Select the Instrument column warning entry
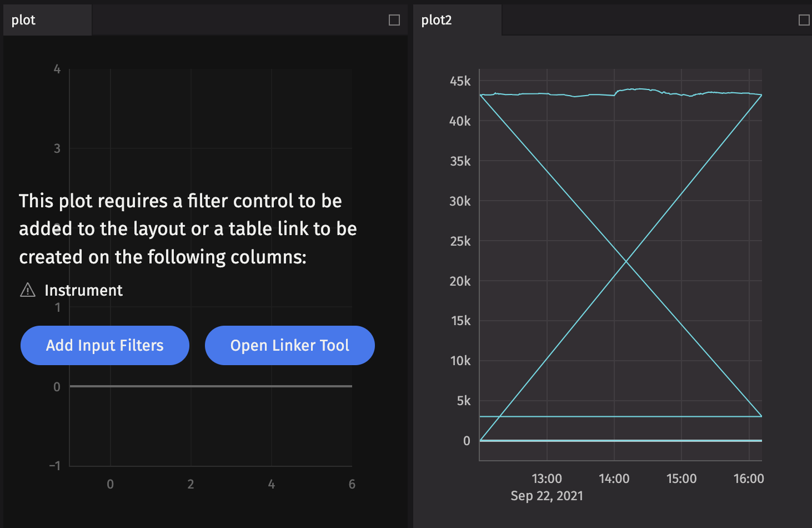 click(x=83, y=290)
